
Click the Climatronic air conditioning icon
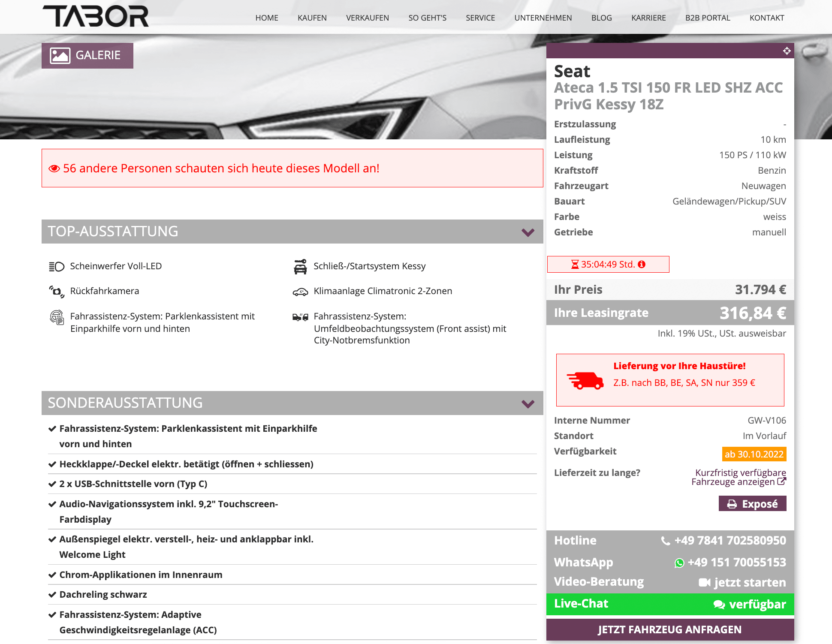point(300,292)
